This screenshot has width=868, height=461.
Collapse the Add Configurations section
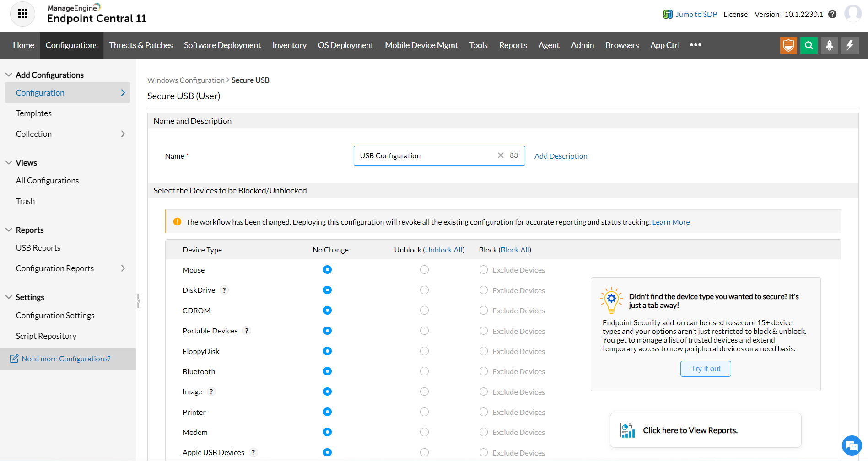pyautogui.click(x=9, y=75)
